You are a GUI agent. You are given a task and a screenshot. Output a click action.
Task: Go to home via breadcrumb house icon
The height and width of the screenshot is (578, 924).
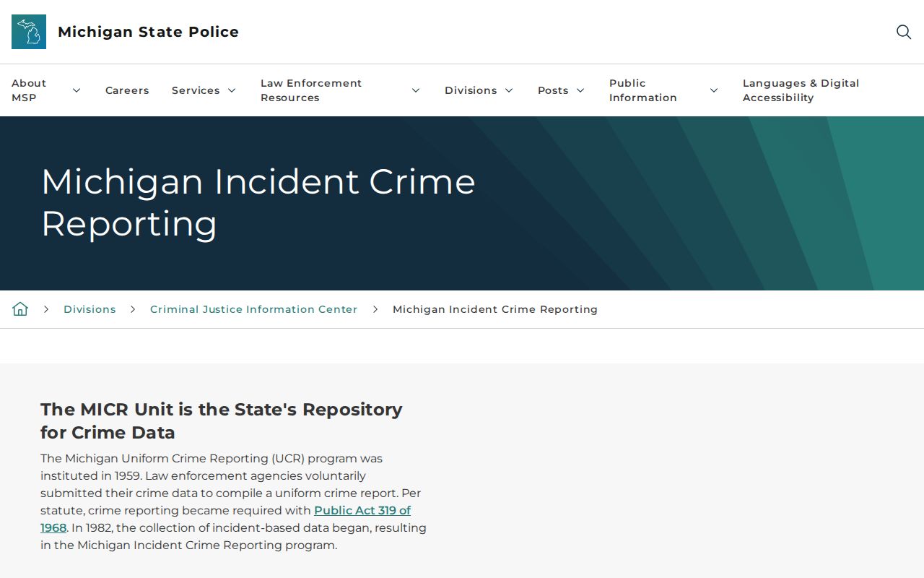click(20, 309)
